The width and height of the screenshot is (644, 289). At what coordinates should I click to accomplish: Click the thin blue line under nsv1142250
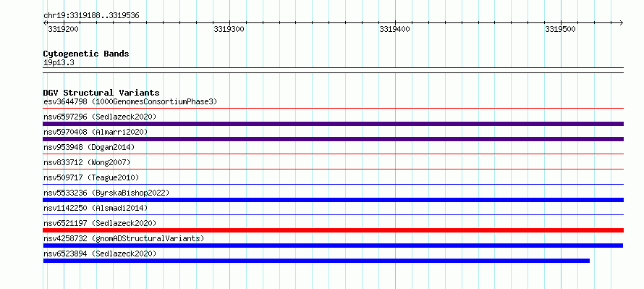click(333, 215)
